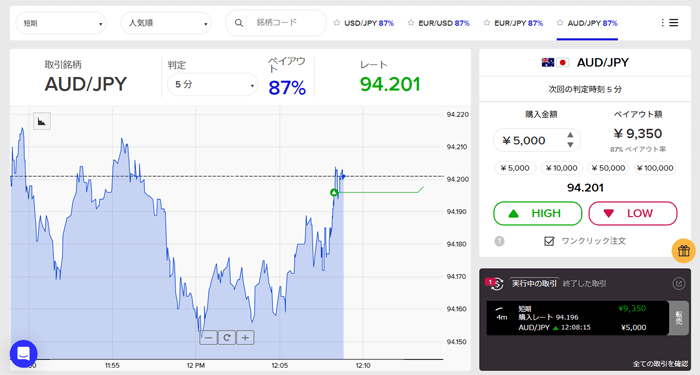The image size is (700, 375).
Task: Open trades panel in a new window icon
Action: [x=679, y=283]
